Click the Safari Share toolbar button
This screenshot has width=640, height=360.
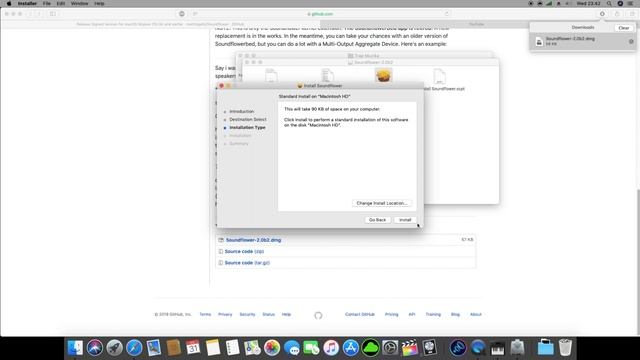[617, 14]
